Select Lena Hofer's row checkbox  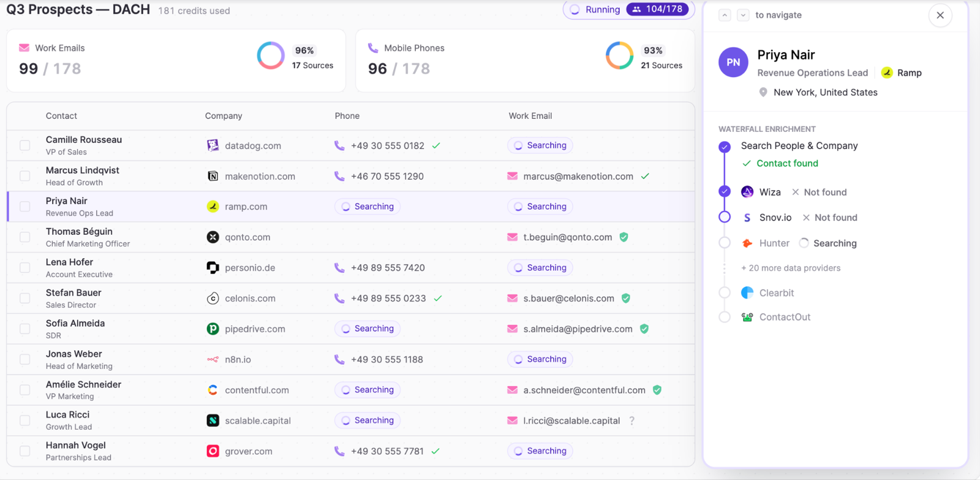[x=24, y=268]
